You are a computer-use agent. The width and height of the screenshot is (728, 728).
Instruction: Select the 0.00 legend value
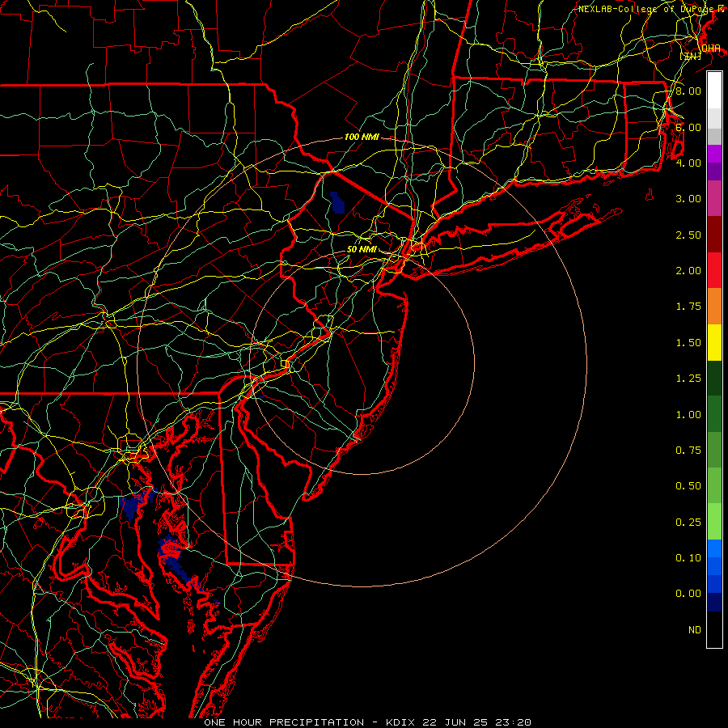688,594
